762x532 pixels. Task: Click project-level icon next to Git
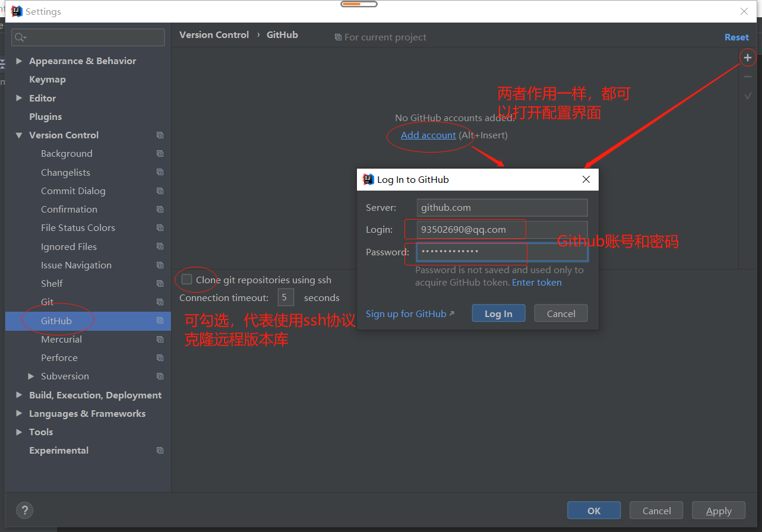[160, 302]
